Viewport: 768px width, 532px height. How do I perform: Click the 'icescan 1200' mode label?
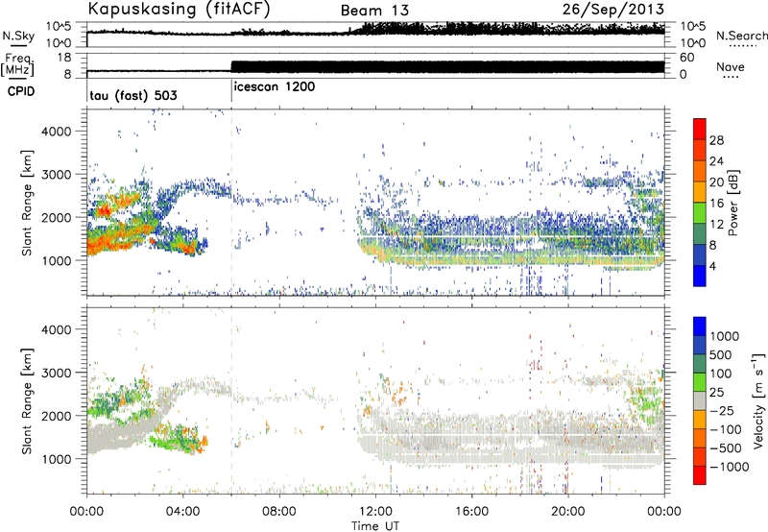(275, 87)
